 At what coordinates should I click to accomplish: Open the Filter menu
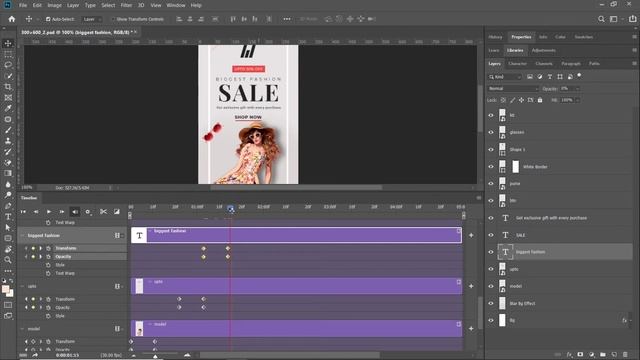coord(126,5)
